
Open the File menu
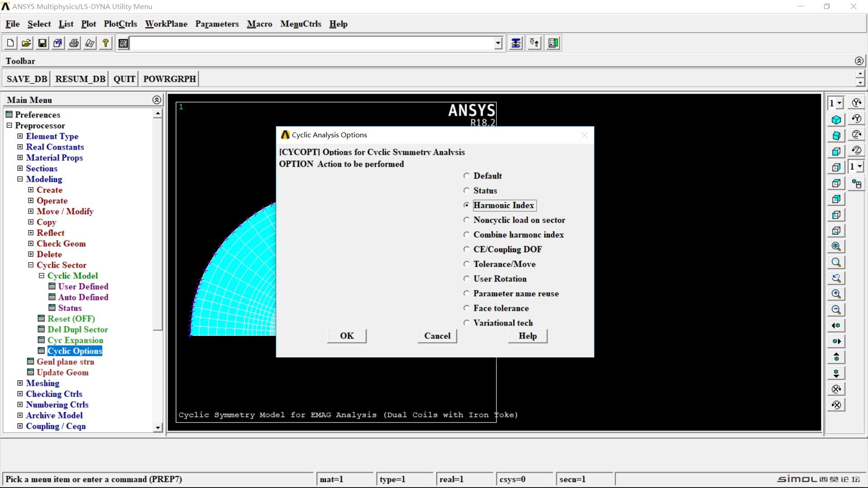coord(12,24)
